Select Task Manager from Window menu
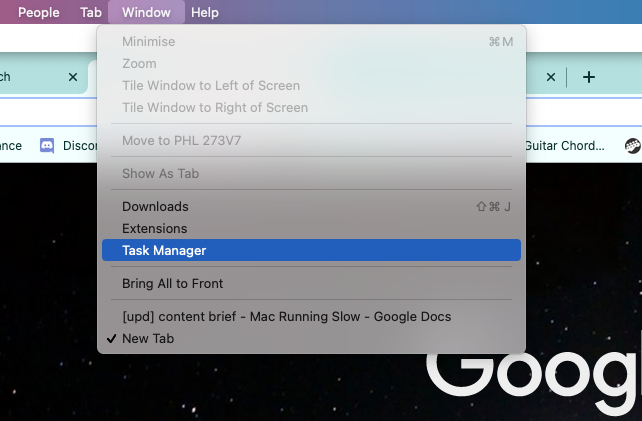 tap(311, 250)
